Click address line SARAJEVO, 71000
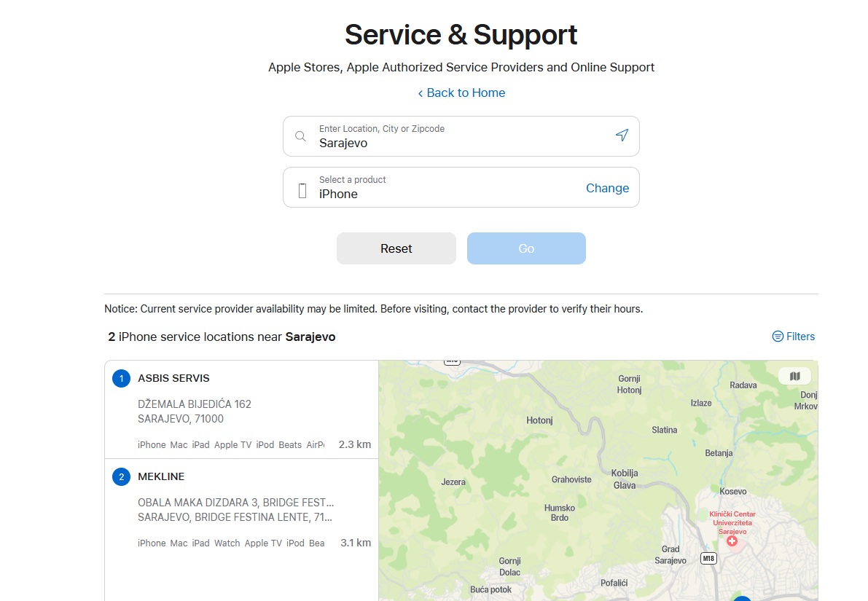The height and width of the screenshot is (601, 868). tap(181, 419)
